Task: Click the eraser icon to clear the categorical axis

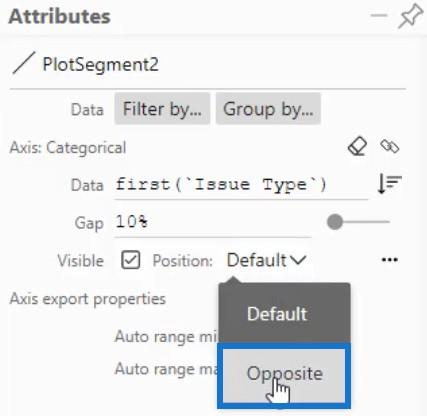Action: pos(357,146)
